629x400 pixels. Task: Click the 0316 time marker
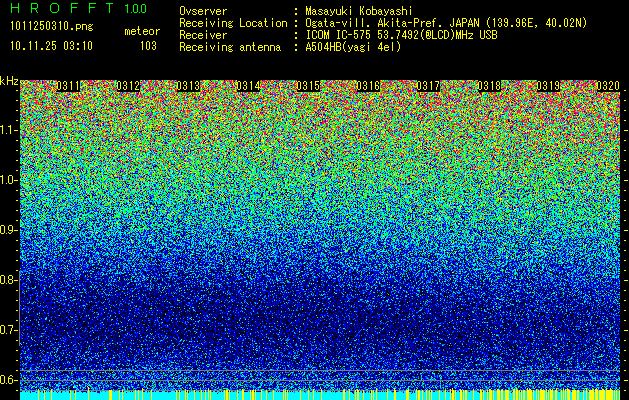pos(368,86)
